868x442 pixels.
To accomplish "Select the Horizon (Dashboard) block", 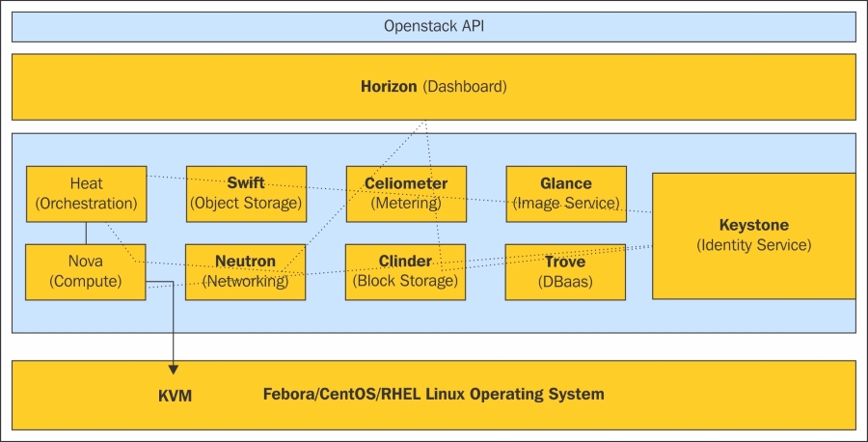I will pos(434,87).
